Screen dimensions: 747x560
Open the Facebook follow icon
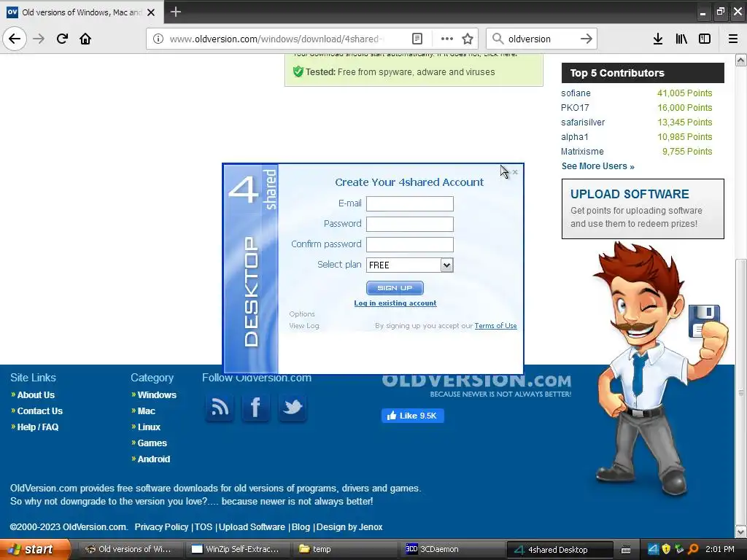[x=256, y=408]
